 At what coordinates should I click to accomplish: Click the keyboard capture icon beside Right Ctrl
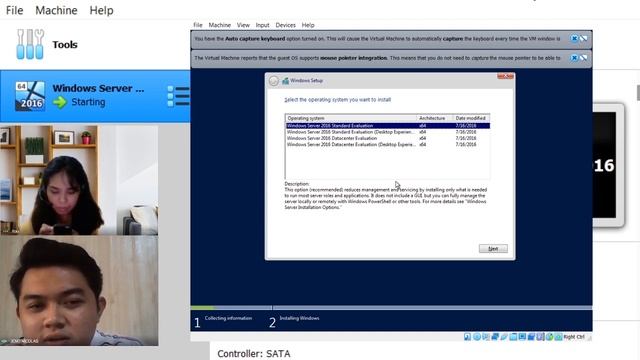[x=558, y=337]
